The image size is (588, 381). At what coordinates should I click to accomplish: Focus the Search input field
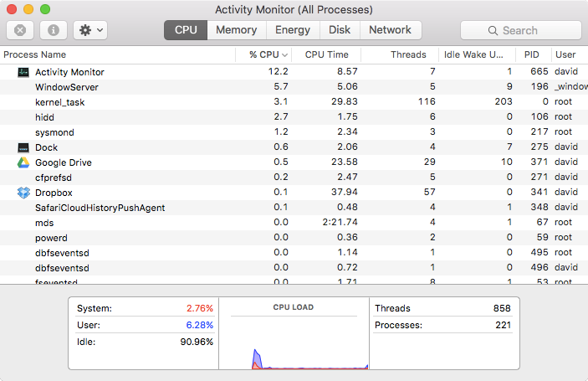coord(521,30)
